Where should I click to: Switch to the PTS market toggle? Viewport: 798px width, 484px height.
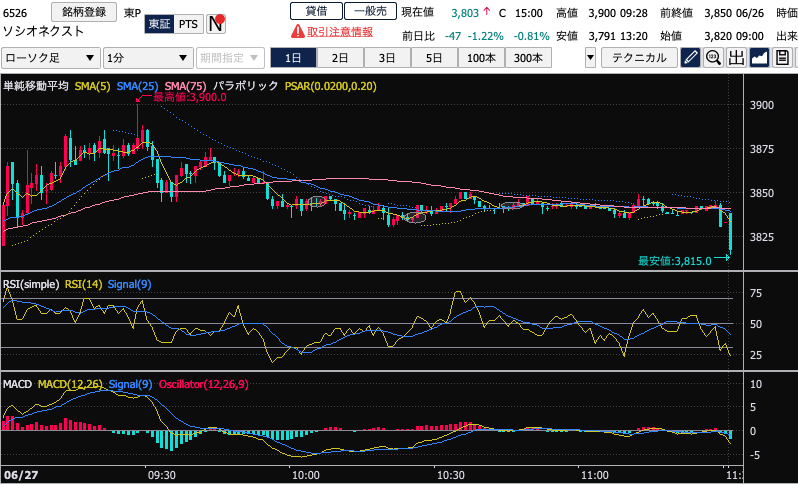(187, 23)
